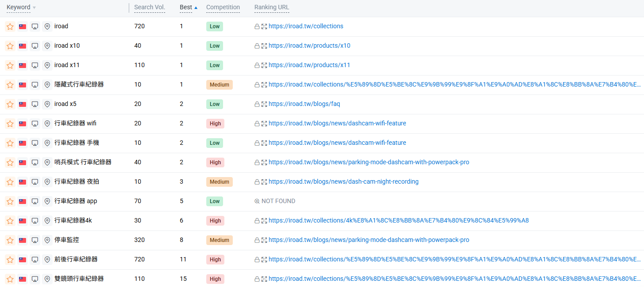Click lock icon in 停車監控 row
Screen dimensions: 644x287
pos(257,240)
